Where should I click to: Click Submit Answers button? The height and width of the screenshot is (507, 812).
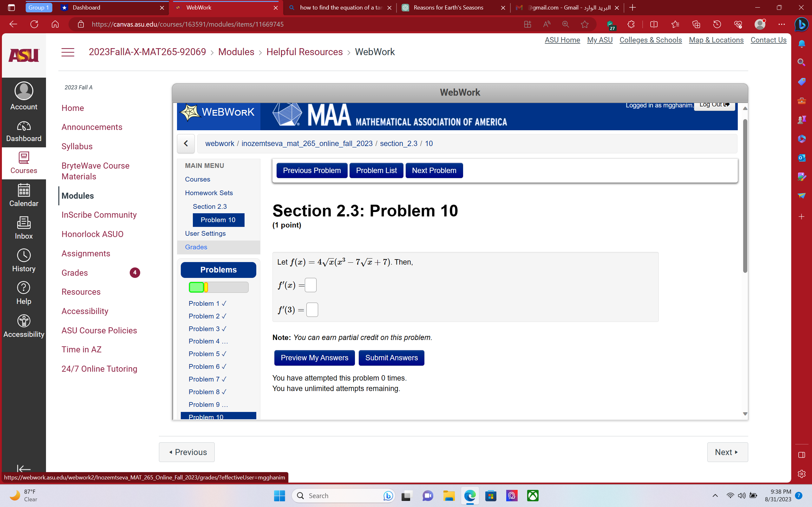[x=391, y=358]
